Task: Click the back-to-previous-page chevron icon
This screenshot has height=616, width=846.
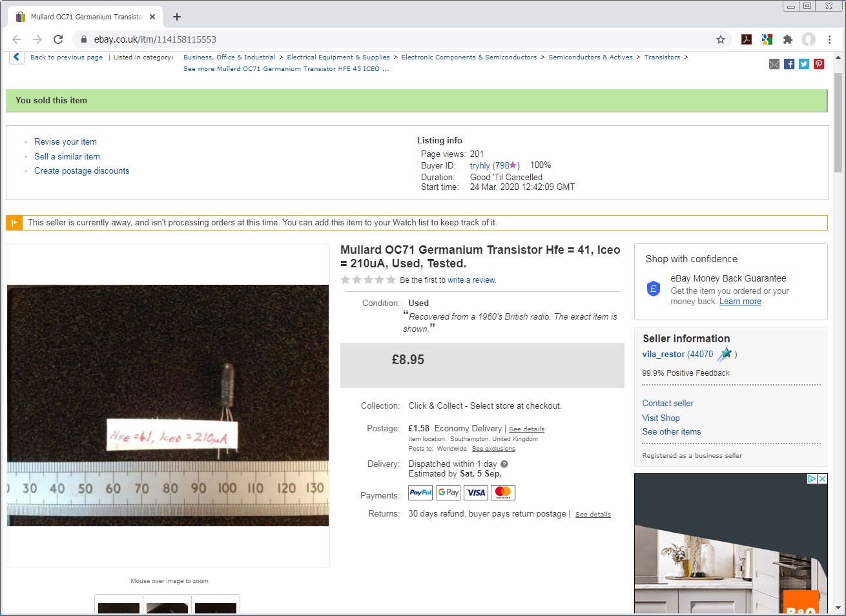Action: point(17,57)
